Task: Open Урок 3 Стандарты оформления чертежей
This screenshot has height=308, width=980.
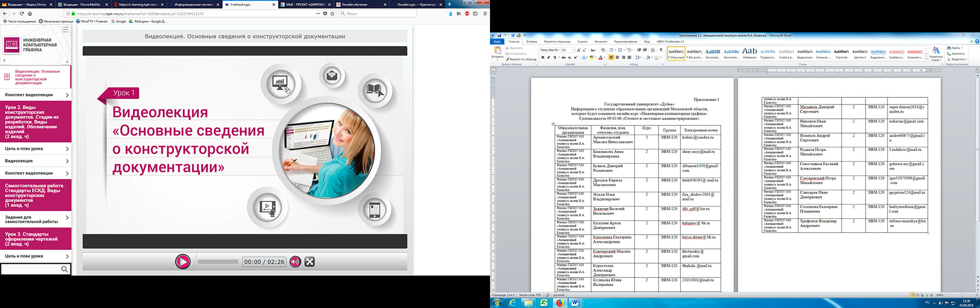Action: [36, 239]
